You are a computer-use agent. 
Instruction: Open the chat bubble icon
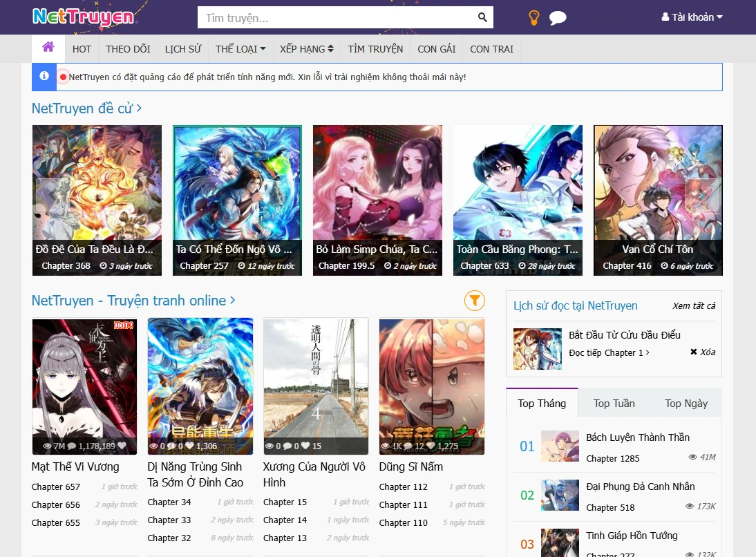click(x=558, y=18)
